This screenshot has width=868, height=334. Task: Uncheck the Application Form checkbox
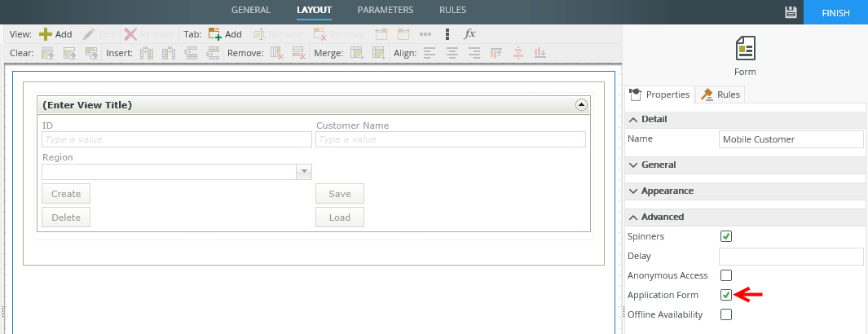(726, 295)
